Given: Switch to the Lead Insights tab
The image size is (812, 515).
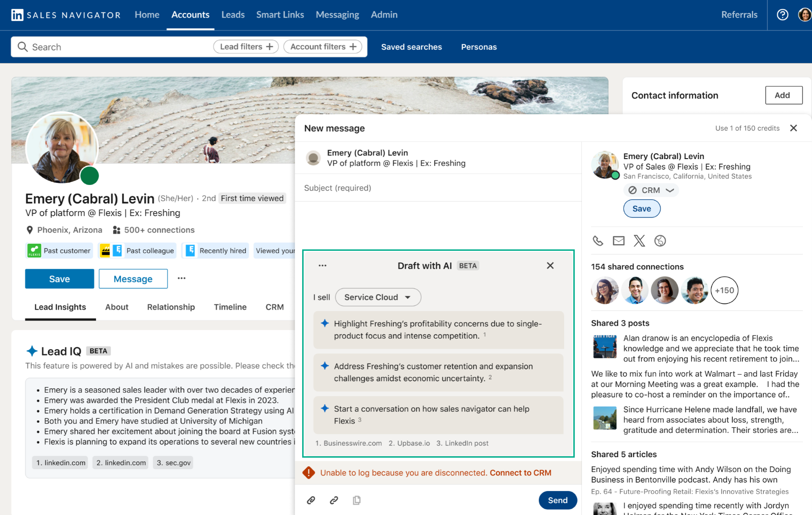Looking at the screenshot, I should coord(60,307).
